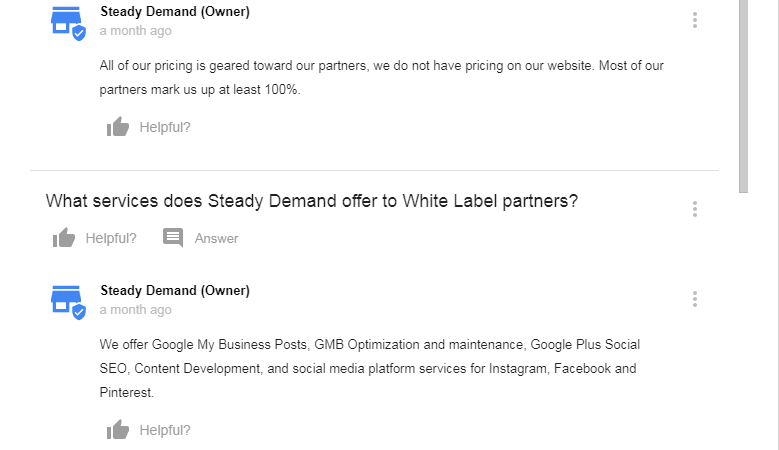Click the "Helpful?" text next to the Answer button
Viewport: 779px width, 450px height.
tap(111, 238)
